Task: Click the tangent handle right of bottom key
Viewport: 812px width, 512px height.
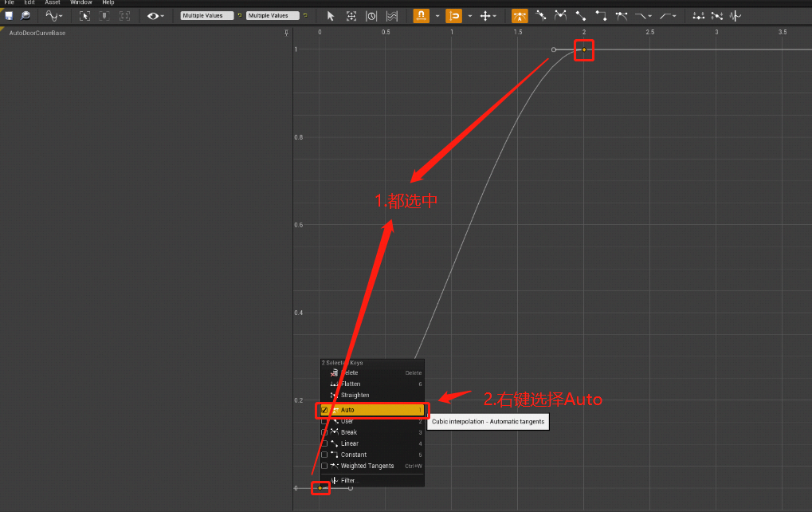Action: click(351, 488)
